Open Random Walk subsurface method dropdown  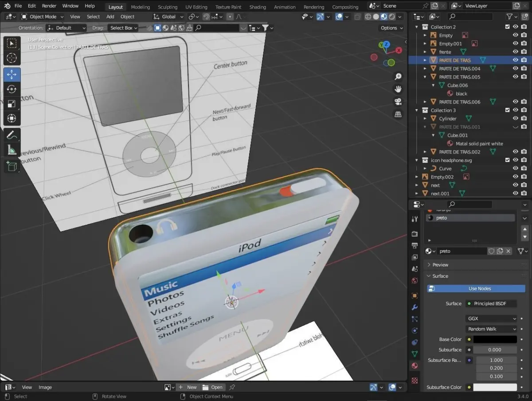tap(492, 329)
